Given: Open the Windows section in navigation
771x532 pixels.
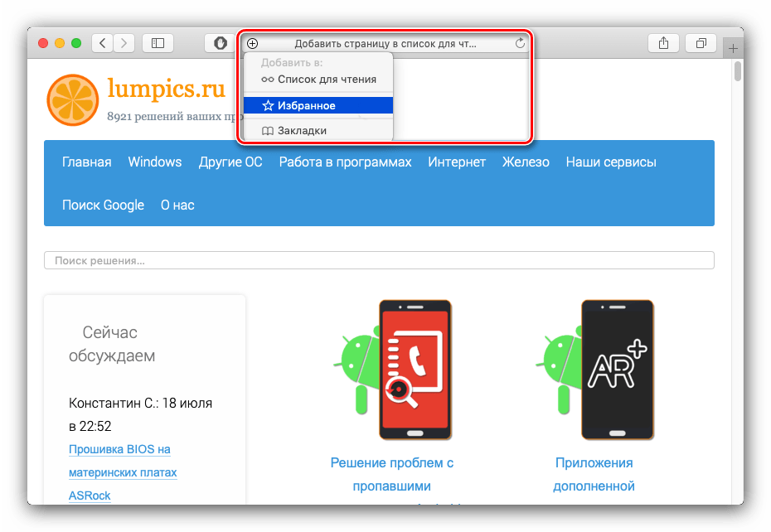Looking at the screenshot, I should (154, 162).
